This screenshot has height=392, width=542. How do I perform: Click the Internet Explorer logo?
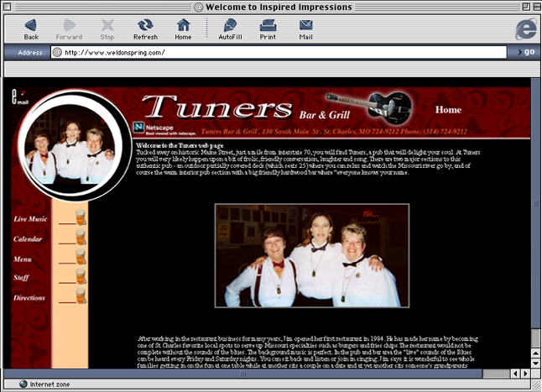(525, 29)
